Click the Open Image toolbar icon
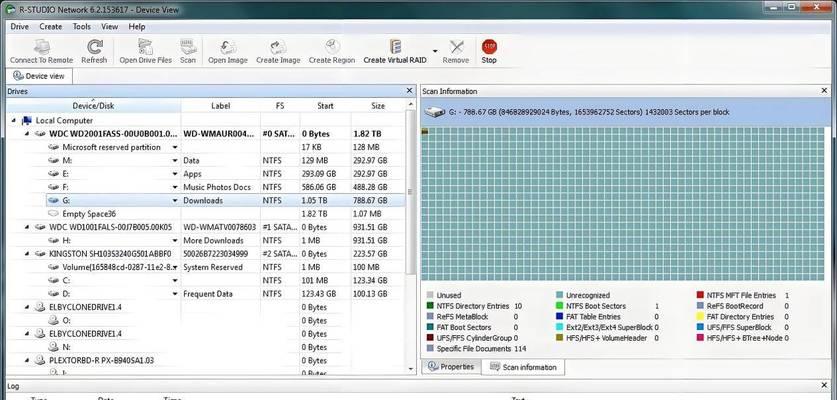Viewport: 837px width, 400px height. coord(228,47)
